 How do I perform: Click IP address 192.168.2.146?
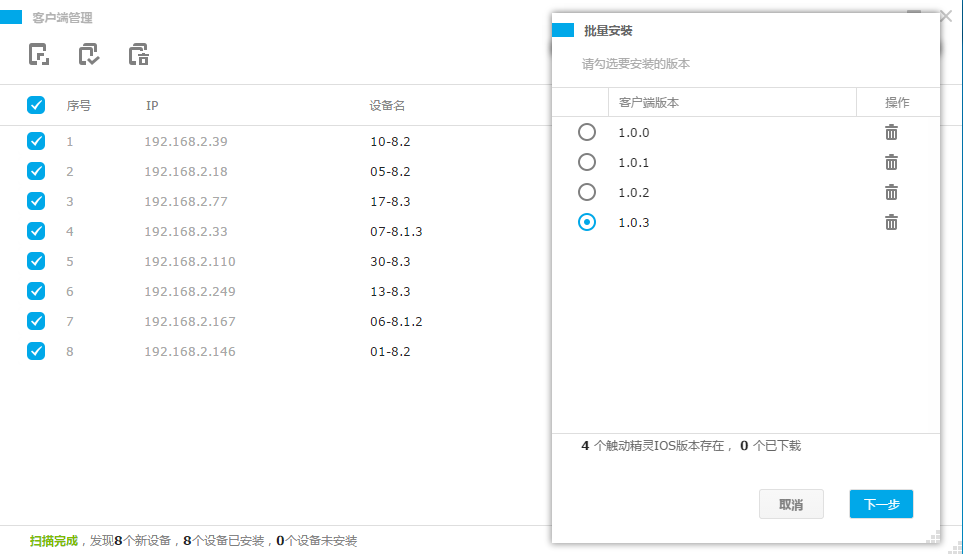click(x=190, y=352)
